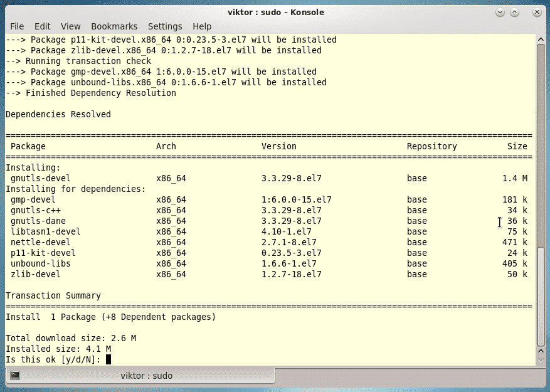550x392 pixels.
Task: Click 'Total download size: 2.6 M' line
Action: (70, 338)
